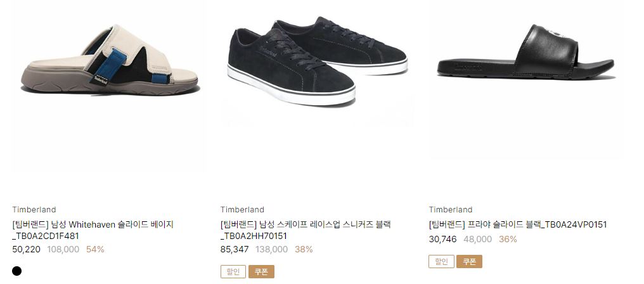Image resolution: width=644 pixels, height=284 pixels.
Task: Click the 54% discount rate
Action: coord(95,249)
